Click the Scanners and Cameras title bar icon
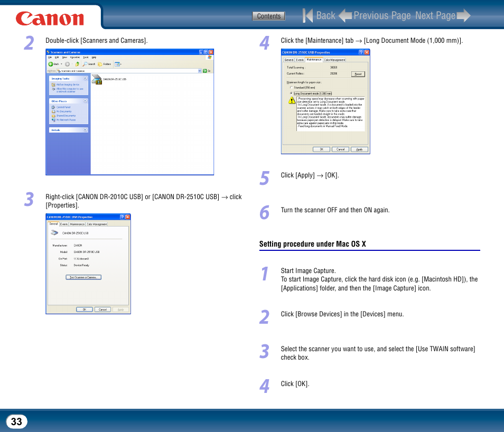Image resolution: width=504 pixels, height=432 pixels. point(48,52)
